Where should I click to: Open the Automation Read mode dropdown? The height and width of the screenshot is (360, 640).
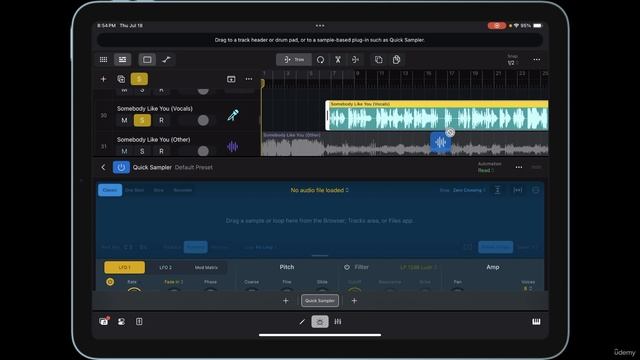(x=486, y=170)
